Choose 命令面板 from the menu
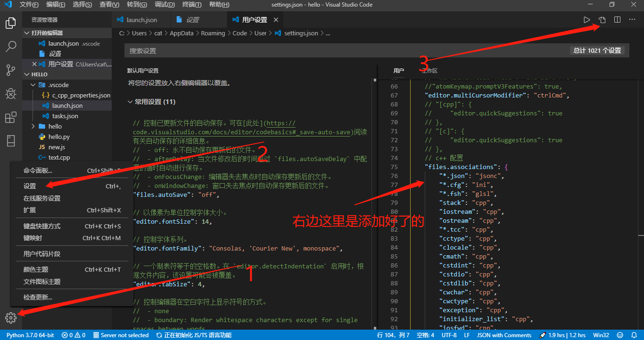The width and height of the screenshot is (644, 340). coord(72,170)
